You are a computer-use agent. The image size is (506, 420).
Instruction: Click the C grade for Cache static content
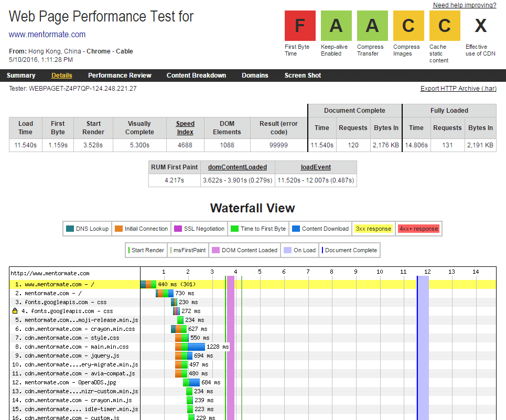pos(444,26)
